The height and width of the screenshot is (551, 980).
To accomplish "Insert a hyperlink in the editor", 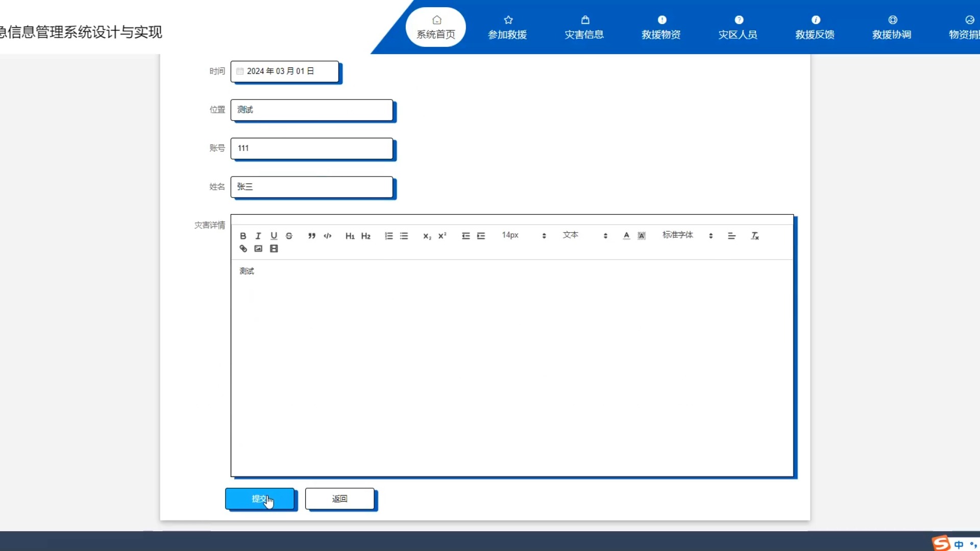I will tap(243, 249).
